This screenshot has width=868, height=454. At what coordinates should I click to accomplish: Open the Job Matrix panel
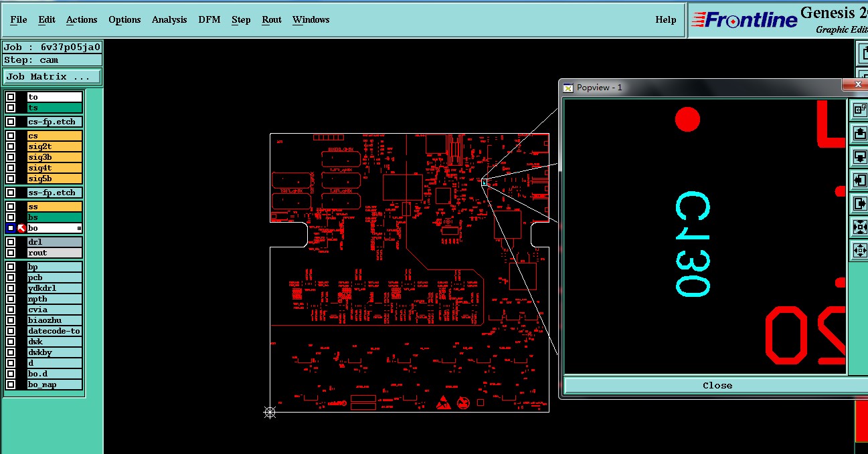click(x=52, y=77)
